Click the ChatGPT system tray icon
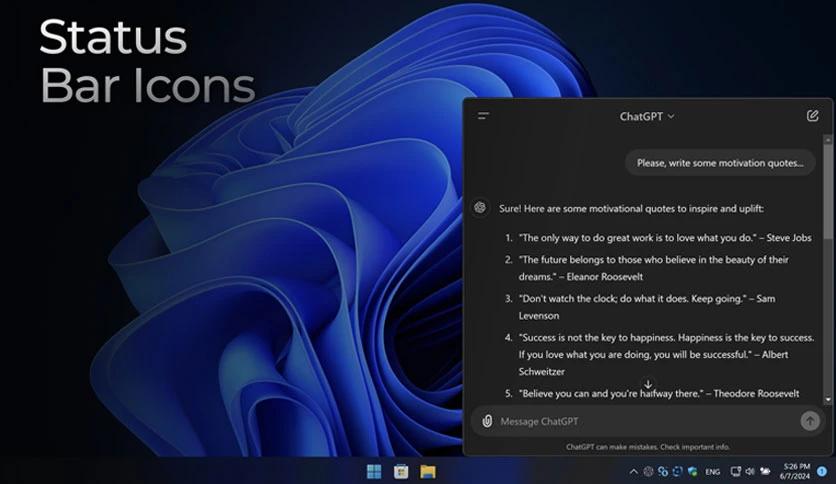This screenshot has width=836, height=484. (648, 472)
